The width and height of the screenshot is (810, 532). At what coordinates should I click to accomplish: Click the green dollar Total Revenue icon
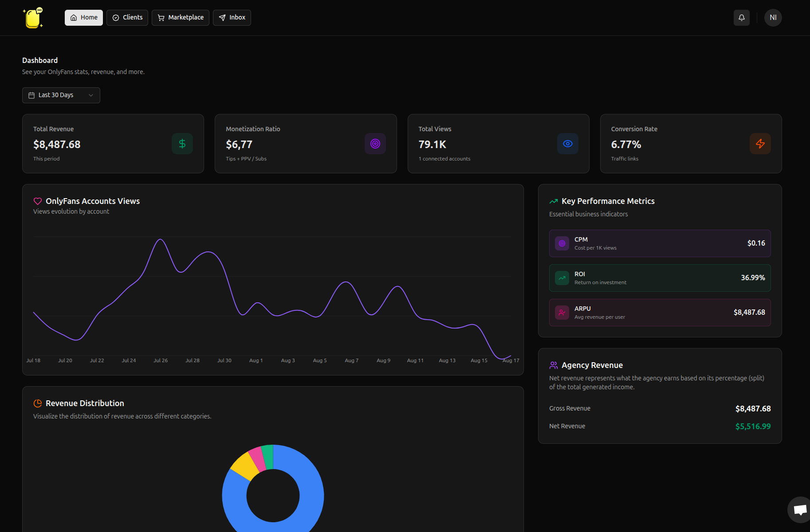click(x=182, y=144)
